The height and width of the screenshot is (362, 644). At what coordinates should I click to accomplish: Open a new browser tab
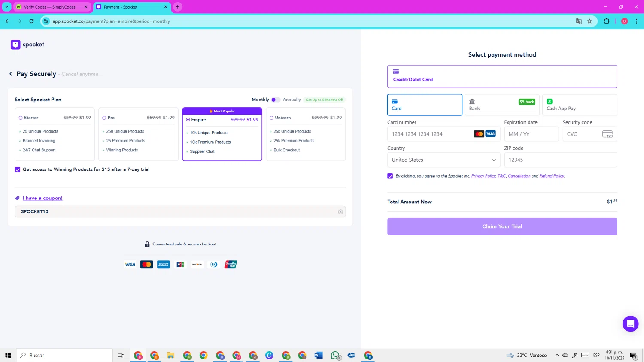pyautogui.click(x=178, y=7)
